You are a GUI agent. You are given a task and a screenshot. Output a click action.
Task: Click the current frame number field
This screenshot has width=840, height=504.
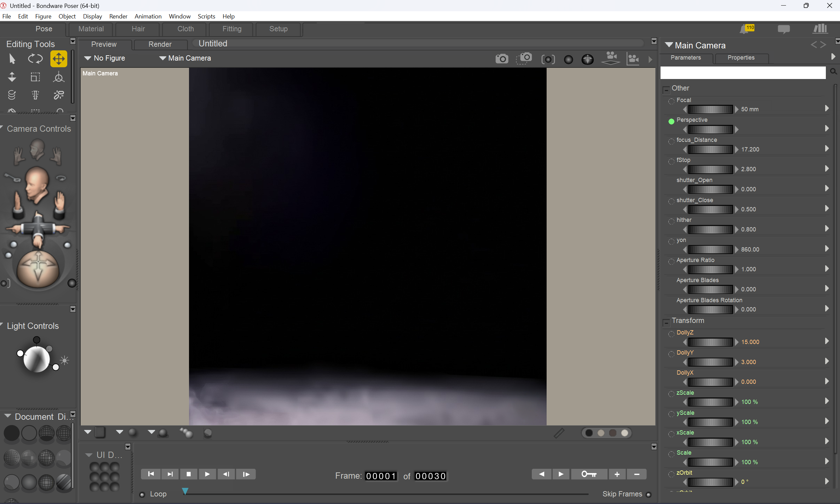pos(381,476)
